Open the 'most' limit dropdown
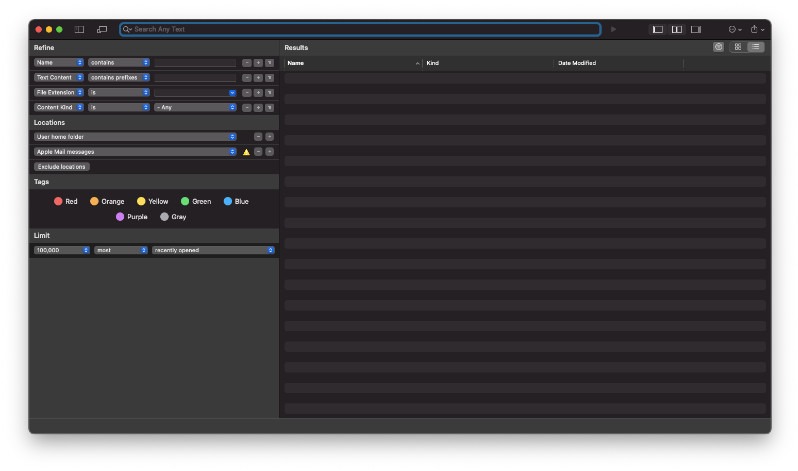Screen dimensions: 798x471 (121, 251)
